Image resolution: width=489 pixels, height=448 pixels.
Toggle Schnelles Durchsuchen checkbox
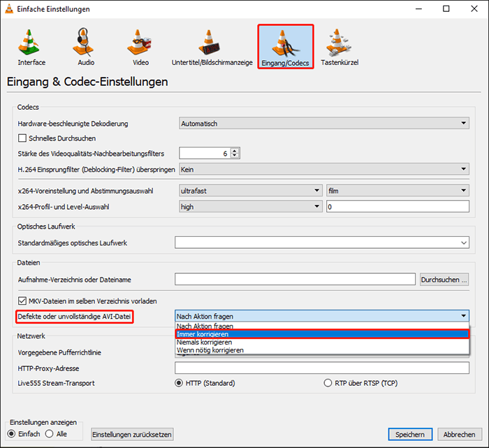pyautogui.click(x=22, y=138)
